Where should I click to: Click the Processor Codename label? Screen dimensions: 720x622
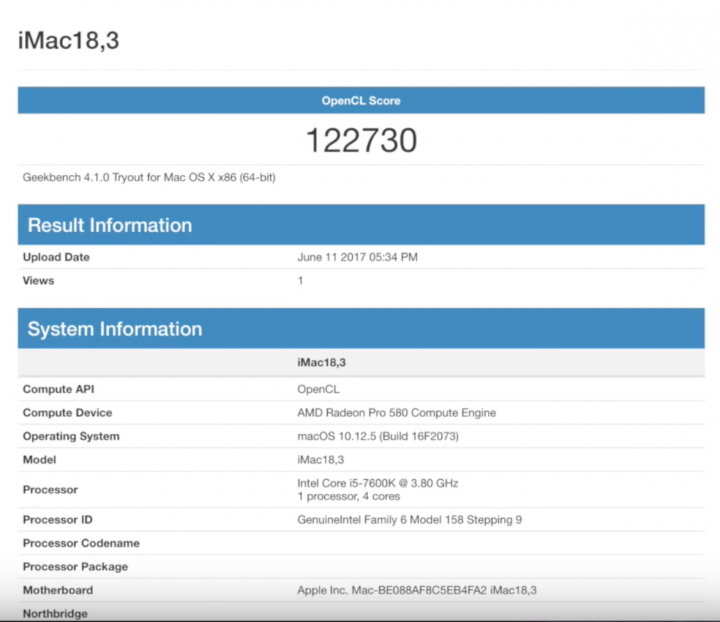(81, 543)
